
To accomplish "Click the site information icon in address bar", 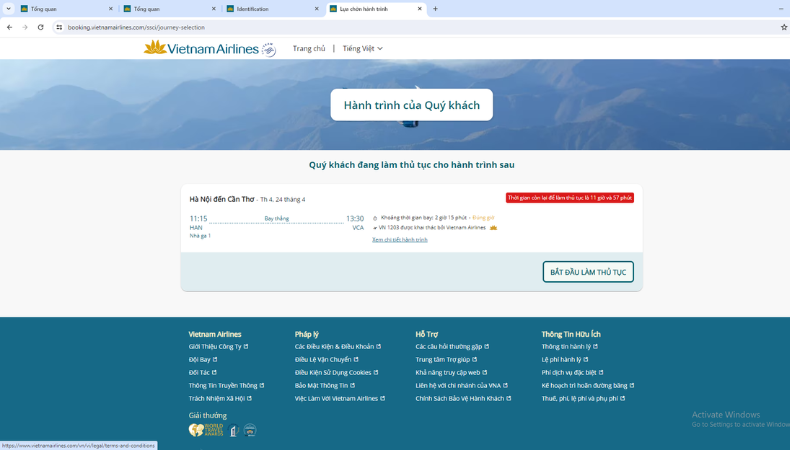I will click(x=59, y=27).
